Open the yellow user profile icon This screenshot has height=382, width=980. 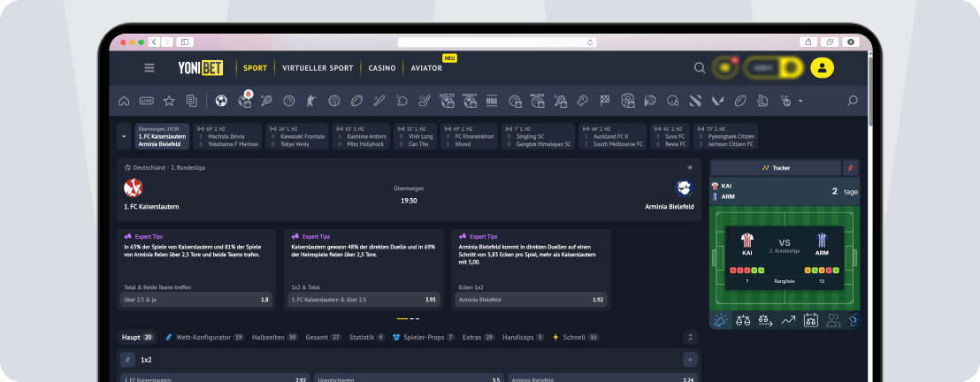(822, 67)
